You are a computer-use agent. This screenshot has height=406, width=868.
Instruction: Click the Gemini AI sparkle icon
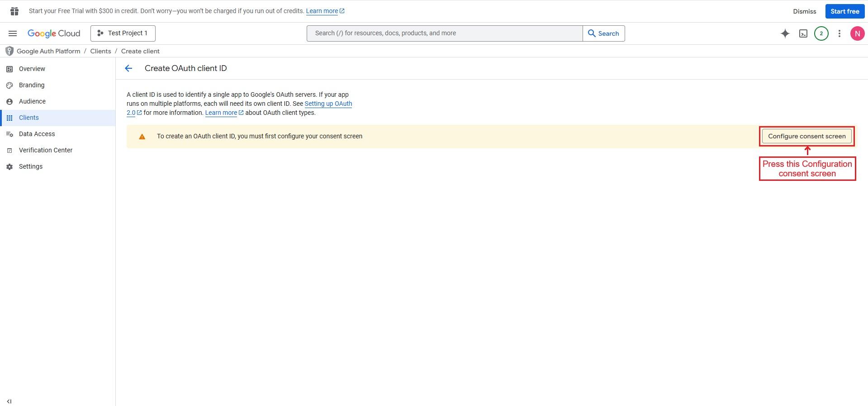pos(785,33)
